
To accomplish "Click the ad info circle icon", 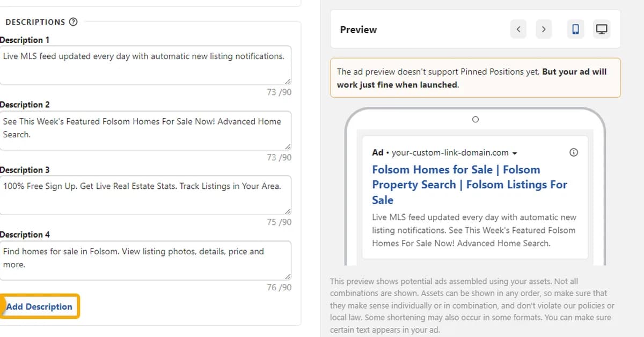I will (x=573, y=152).
